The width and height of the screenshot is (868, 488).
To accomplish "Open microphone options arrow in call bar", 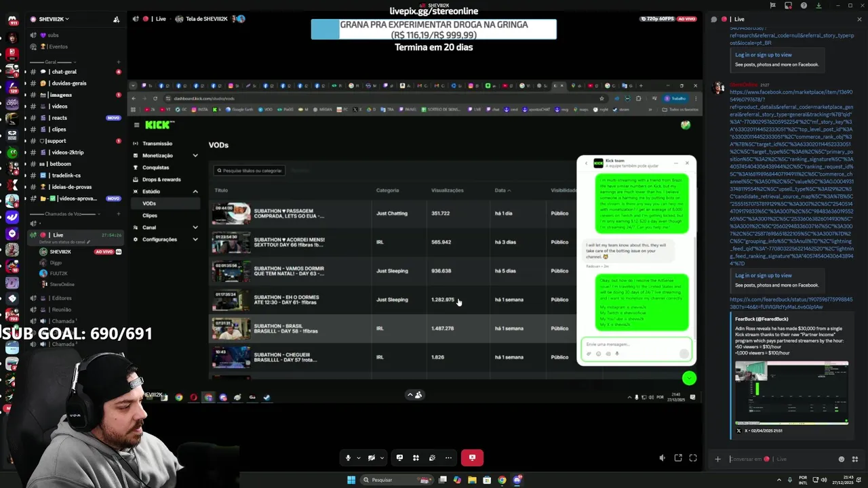I will click(x=358, y=457).
